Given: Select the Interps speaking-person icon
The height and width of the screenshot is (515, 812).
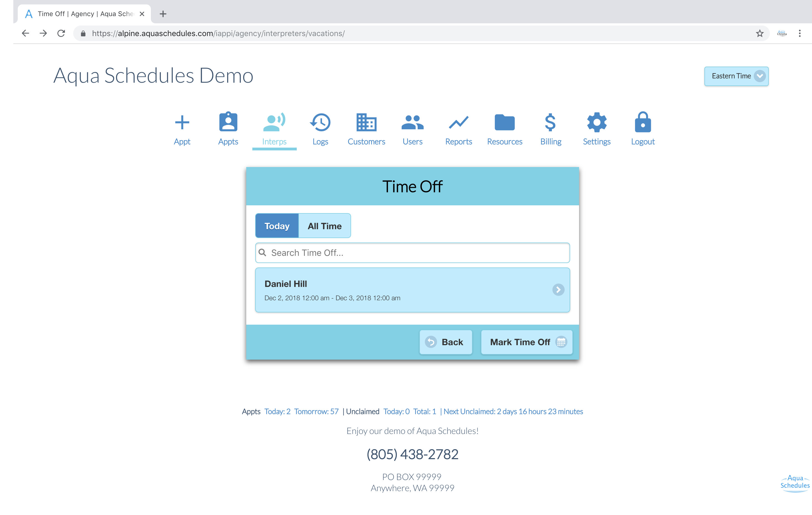Looking at the screenshot, I should pyautogui.click(x=274, y=122).
